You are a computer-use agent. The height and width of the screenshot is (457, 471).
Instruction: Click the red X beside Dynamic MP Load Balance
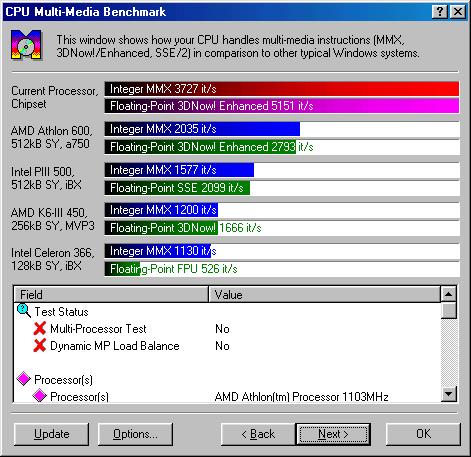(40, 346)
